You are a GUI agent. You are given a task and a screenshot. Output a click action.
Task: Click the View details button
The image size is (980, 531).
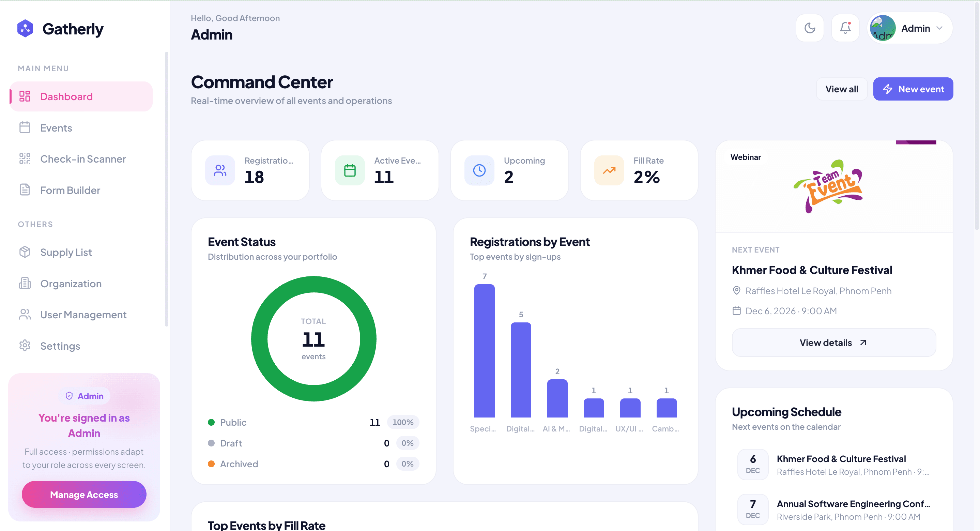click(833, 343)
